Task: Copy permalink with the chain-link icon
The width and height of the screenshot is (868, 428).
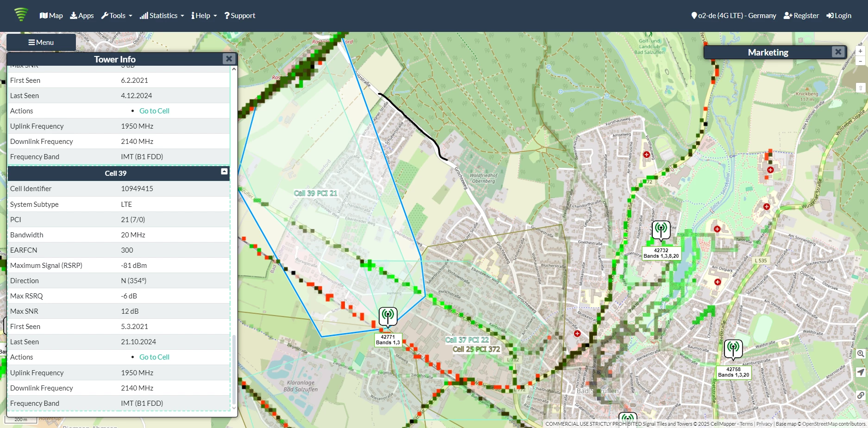Action: [861, 395]
